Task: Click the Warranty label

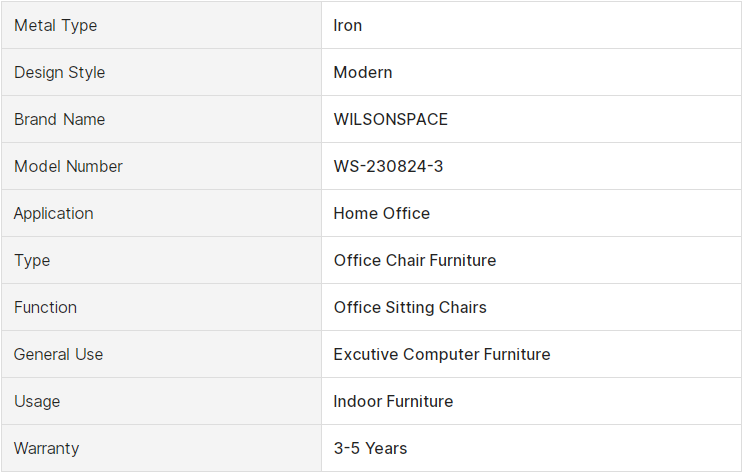Action: tap(46, 448)
